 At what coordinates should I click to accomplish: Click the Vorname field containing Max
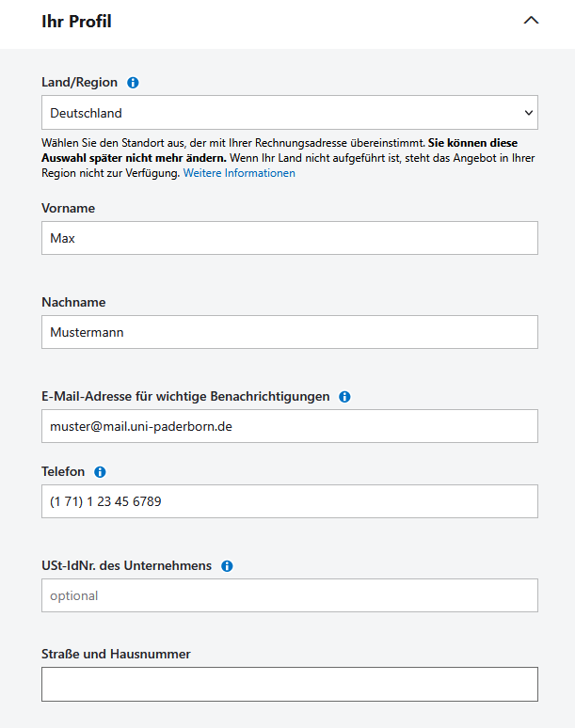point(290,238)
